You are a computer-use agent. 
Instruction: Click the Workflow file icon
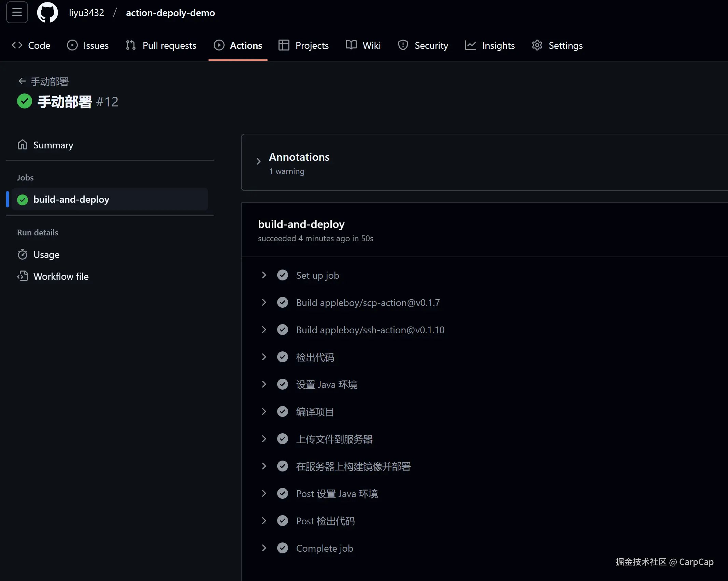(x=23, y=276)
